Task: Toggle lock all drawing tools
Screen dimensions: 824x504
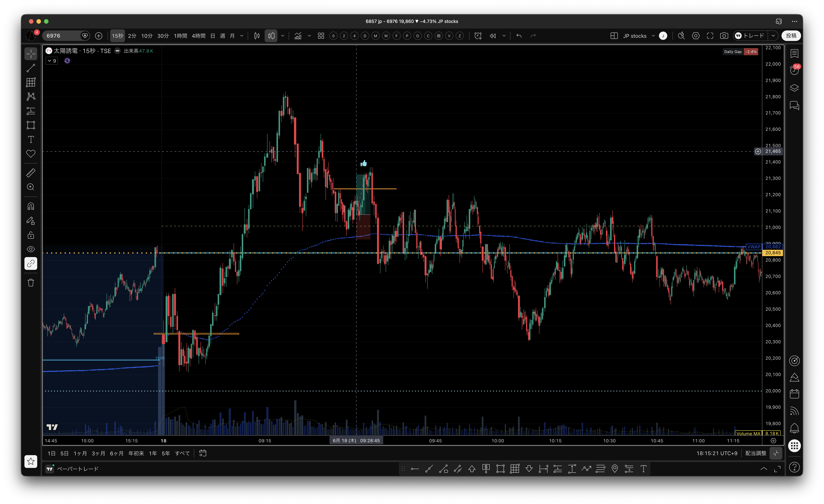Action: (31, 235)
